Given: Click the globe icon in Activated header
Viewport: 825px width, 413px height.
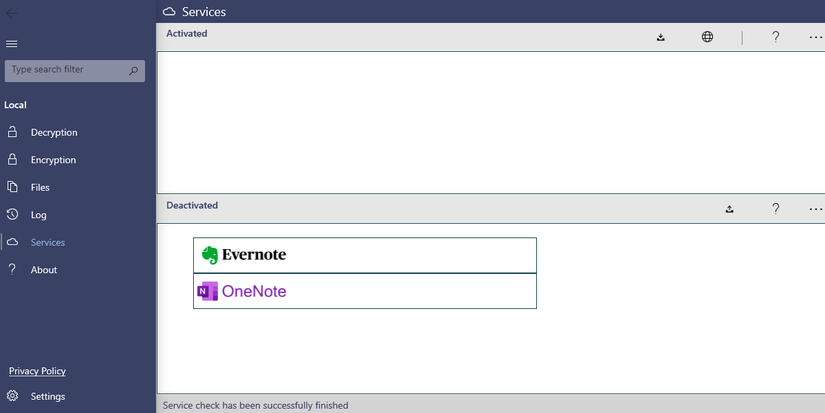Looking at the screenshot, I should [x=707, y=37].
